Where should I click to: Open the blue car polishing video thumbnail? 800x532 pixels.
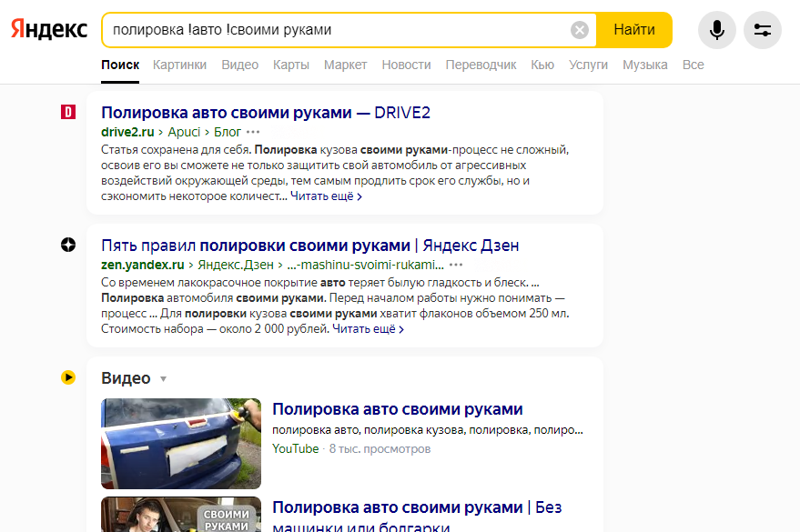(x=181, y=444)
